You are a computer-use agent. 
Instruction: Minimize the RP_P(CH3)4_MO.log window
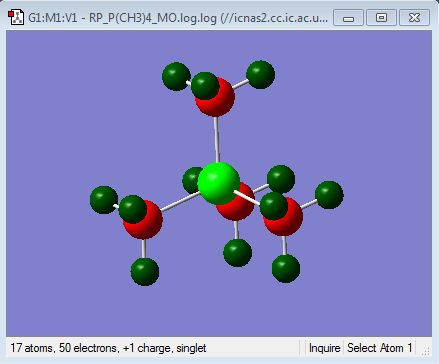point(348,17)
